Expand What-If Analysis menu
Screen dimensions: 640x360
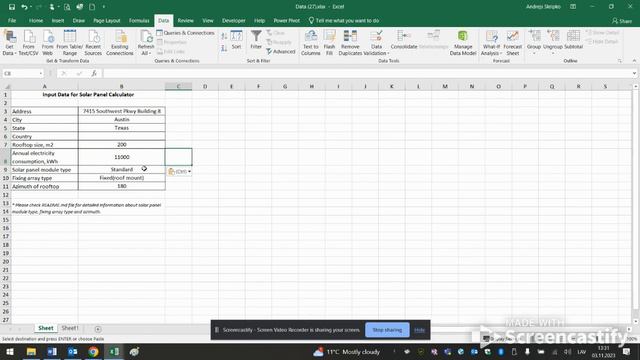[x=491, y=42]
